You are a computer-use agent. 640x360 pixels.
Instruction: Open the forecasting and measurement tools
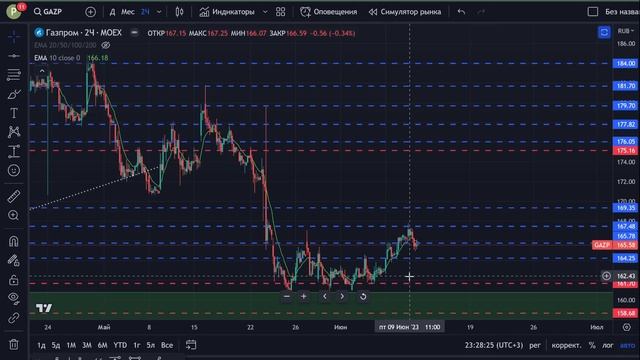pyautogui.click(x=14, y=151)
